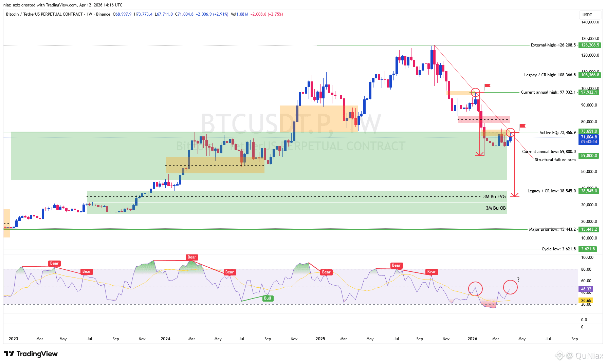Click the 'Legacy / CR low: 38,545.0' label
This screenshot has width=606, height=364.
tap(552, 191)
